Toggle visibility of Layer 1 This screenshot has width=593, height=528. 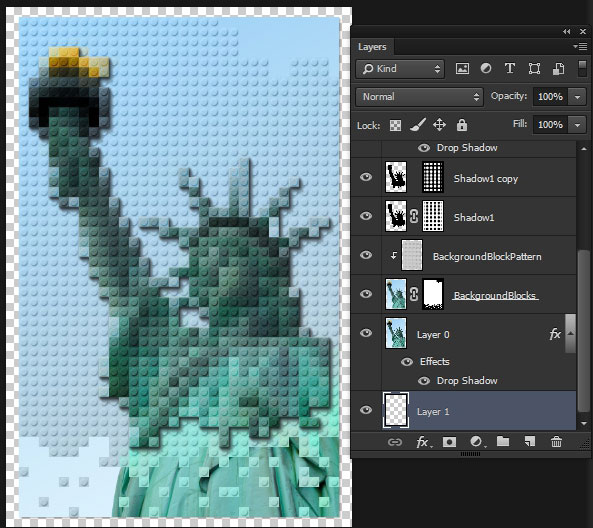366,410
